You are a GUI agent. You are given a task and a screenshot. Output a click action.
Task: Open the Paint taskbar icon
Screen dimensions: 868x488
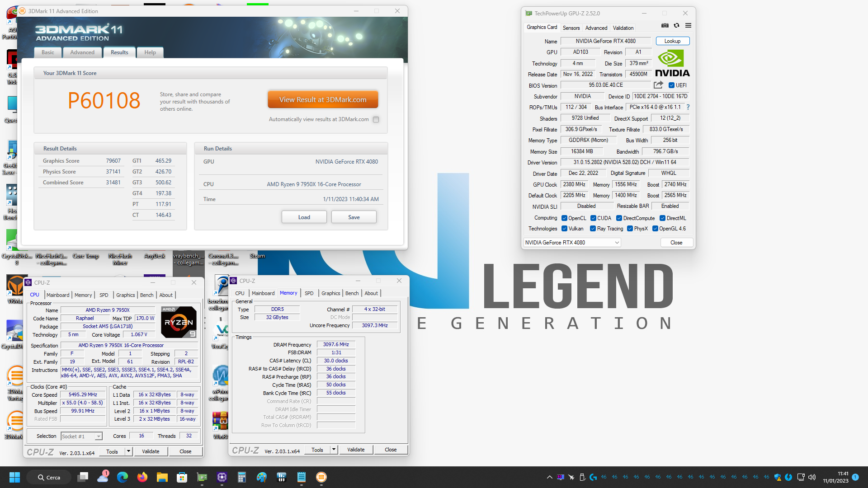(262, 477)
